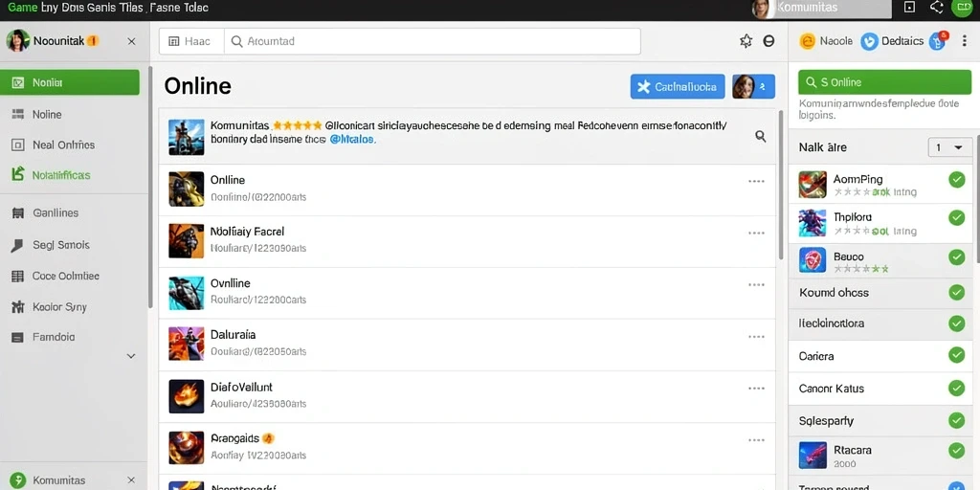Click the yellow Naoole smiley icon

(808, 41)
